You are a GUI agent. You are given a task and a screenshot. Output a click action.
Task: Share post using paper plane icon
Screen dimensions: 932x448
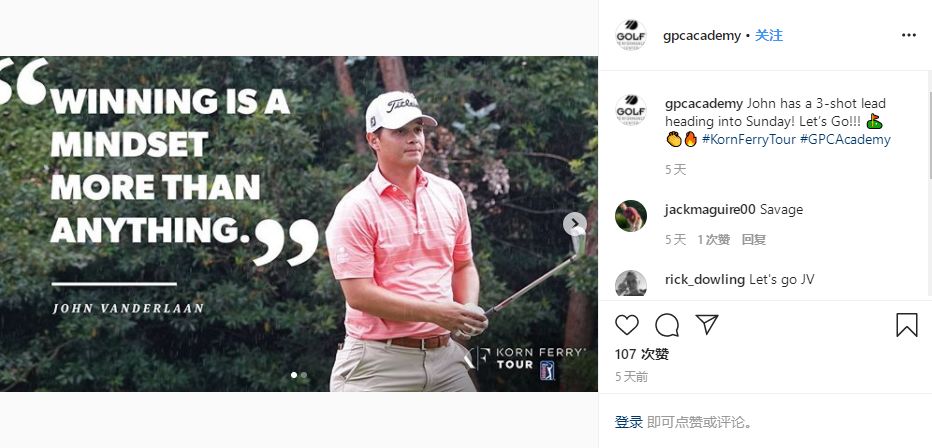click(707, 324)
